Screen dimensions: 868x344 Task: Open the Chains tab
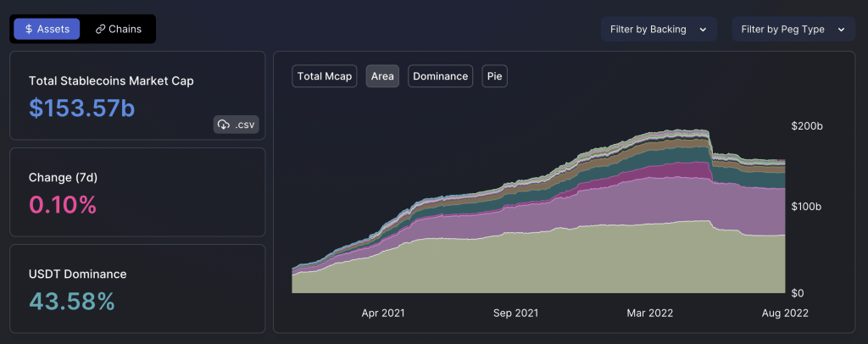[119, 29]
